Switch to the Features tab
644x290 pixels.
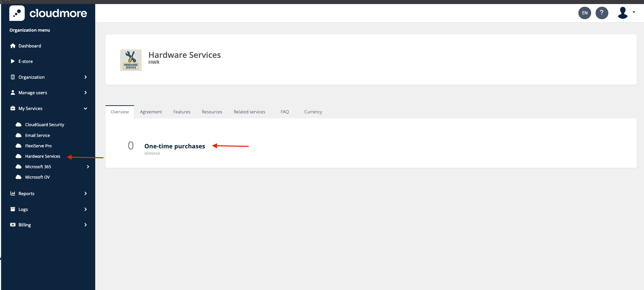[182, 112]
